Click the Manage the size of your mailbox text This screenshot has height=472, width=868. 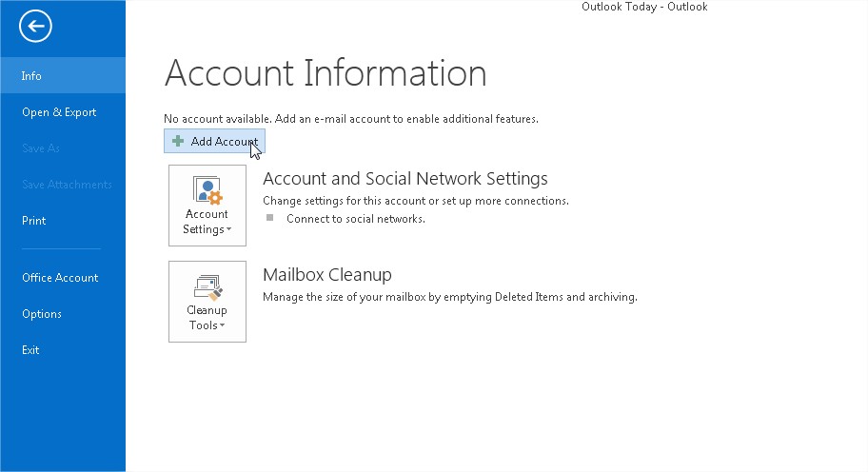click(x=450, y=297)
